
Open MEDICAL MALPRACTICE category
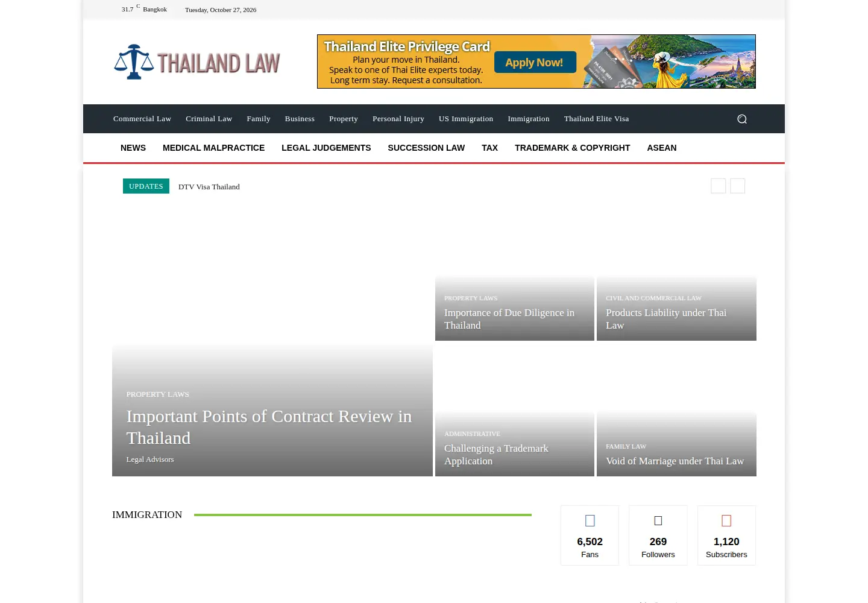213,148
